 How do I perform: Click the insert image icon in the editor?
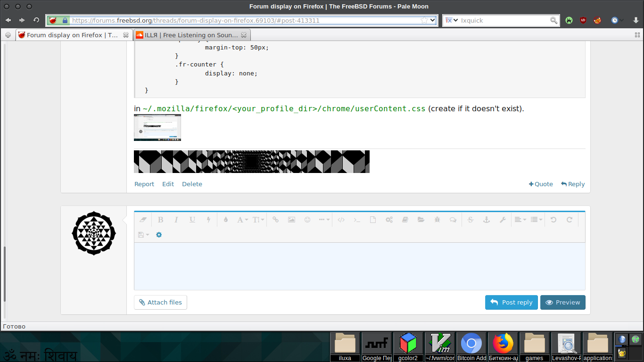[291, 220]
